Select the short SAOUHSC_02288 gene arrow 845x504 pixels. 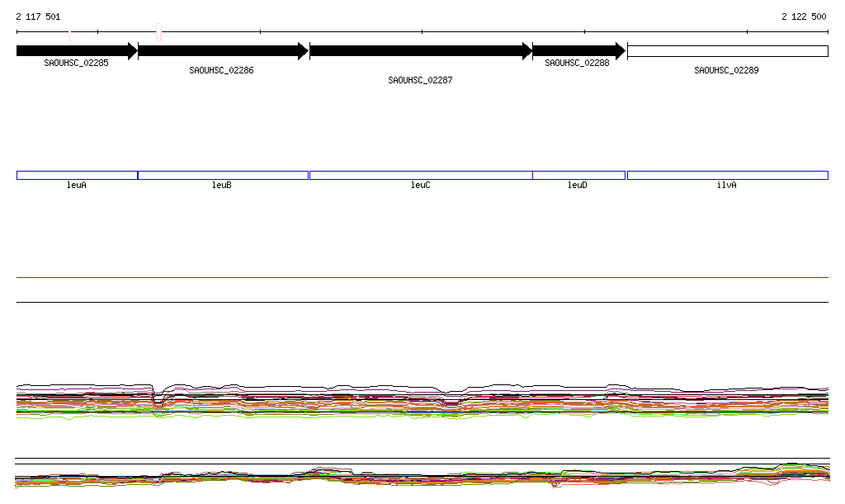(578, 51)
